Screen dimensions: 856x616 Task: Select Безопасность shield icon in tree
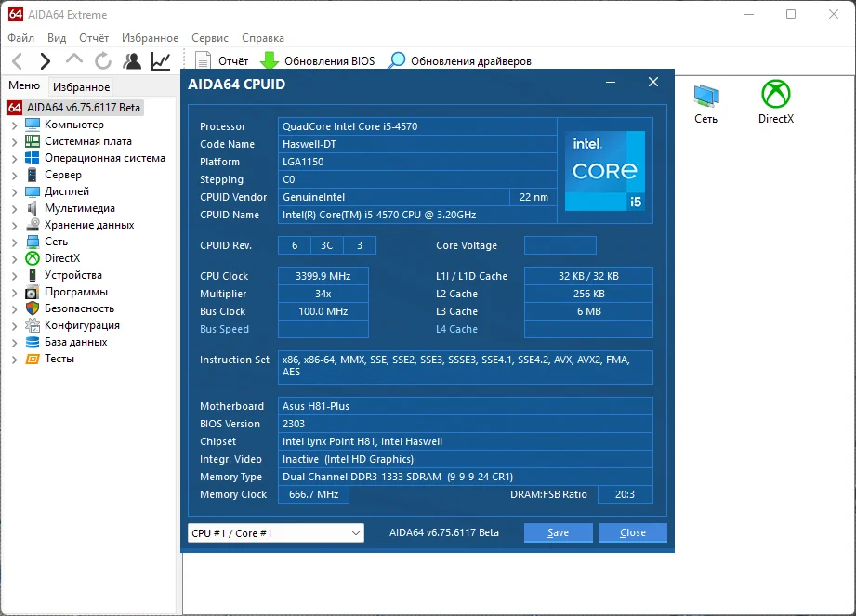(x=33, y=308)
